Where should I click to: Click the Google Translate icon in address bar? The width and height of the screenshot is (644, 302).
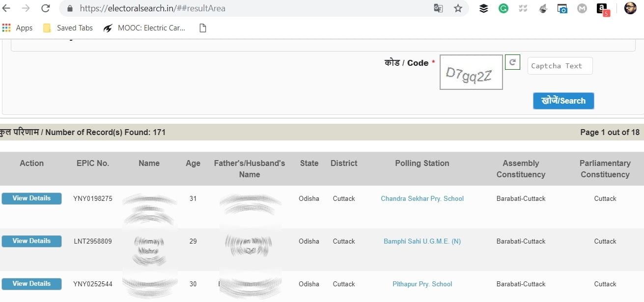coord(438,8)
